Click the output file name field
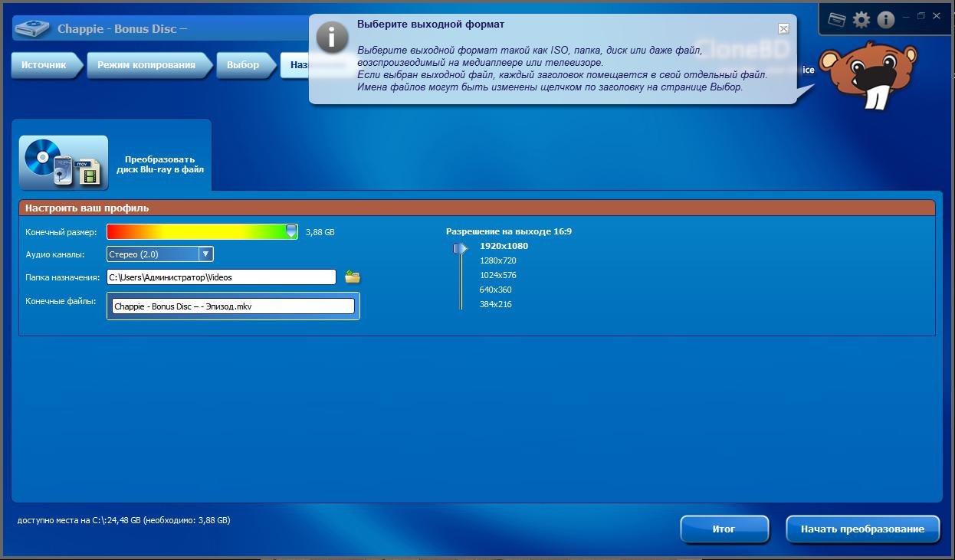Viewport: 955px width, 560px height. pyautogui.click(x=233, y=306)
